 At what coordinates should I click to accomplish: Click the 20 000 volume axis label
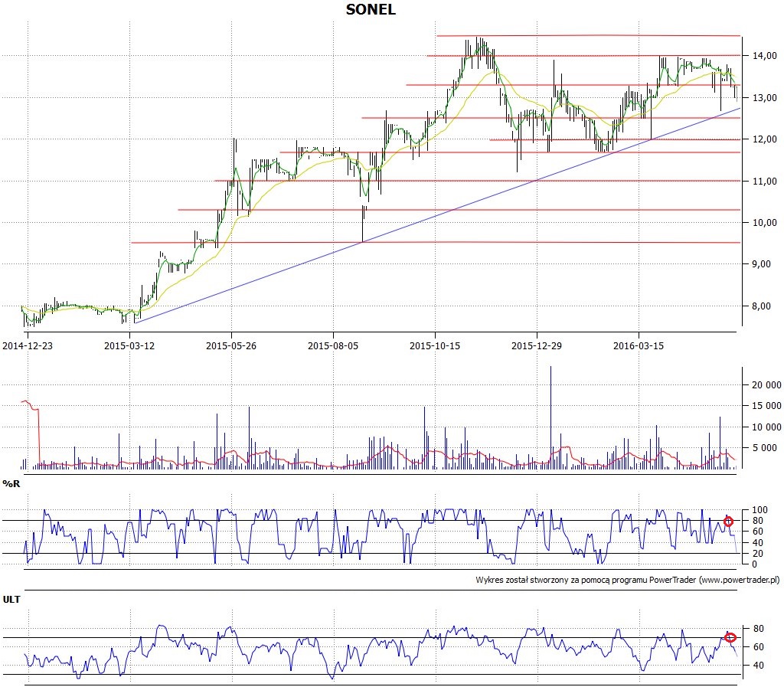(x=766, y=385)
